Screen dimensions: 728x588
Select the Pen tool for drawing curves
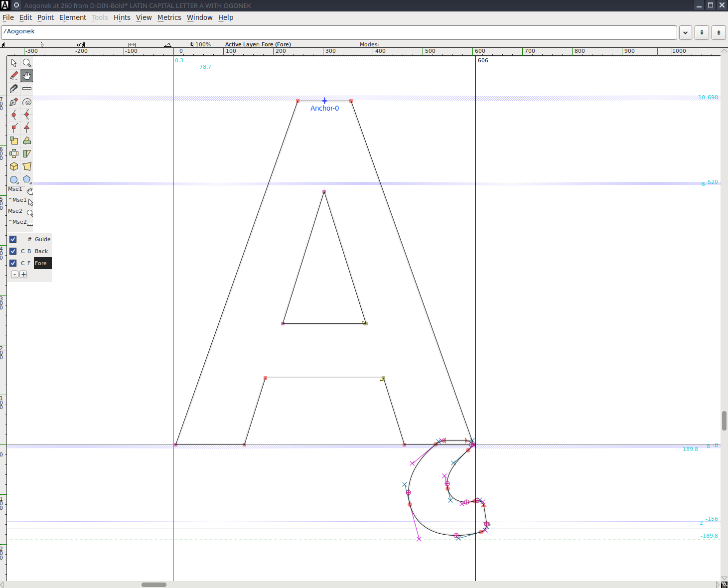pyautogui.click(x=13, y=102)
